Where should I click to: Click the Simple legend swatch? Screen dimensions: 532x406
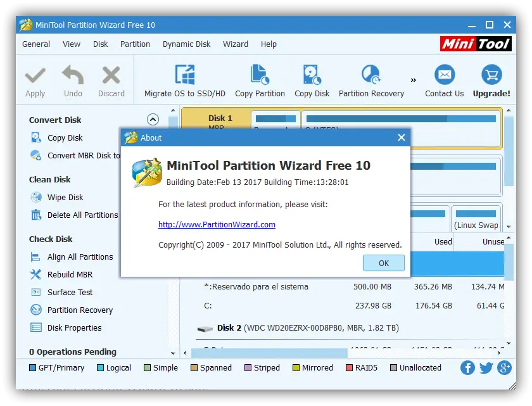coord(147,367)
